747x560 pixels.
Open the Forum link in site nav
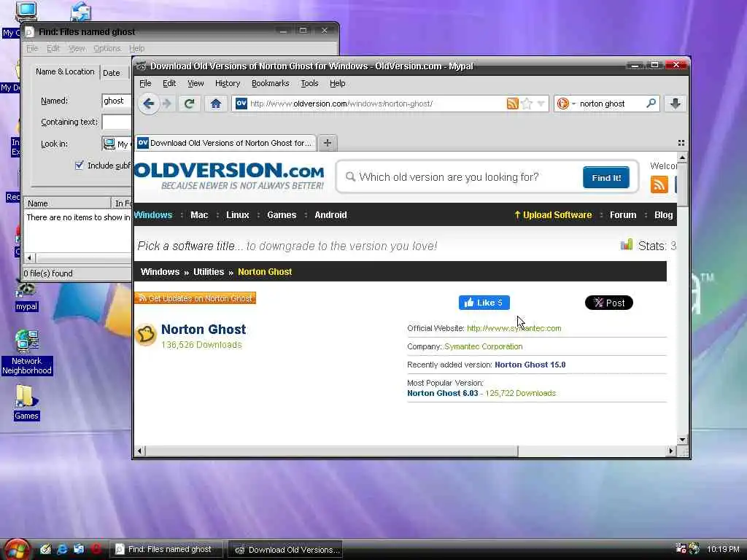[623, 215]
